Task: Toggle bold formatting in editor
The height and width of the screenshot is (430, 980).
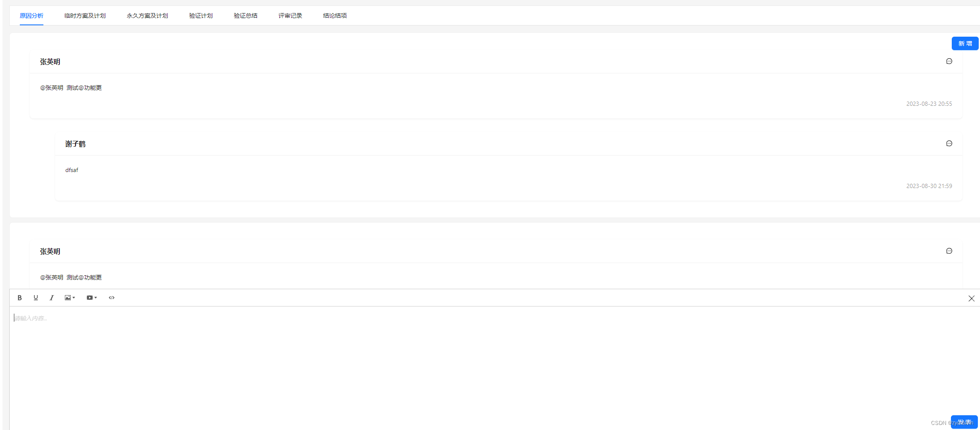Action: click(19, 298)
